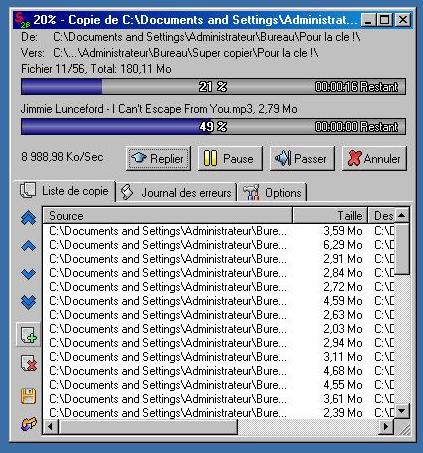Select the 6,29 Mo file row

(x=219, y=245)
